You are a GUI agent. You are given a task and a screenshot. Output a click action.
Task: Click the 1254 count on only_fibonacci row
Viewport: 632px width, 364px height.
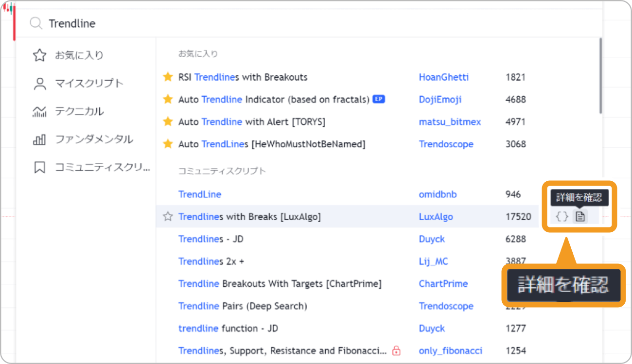(516, 351)
